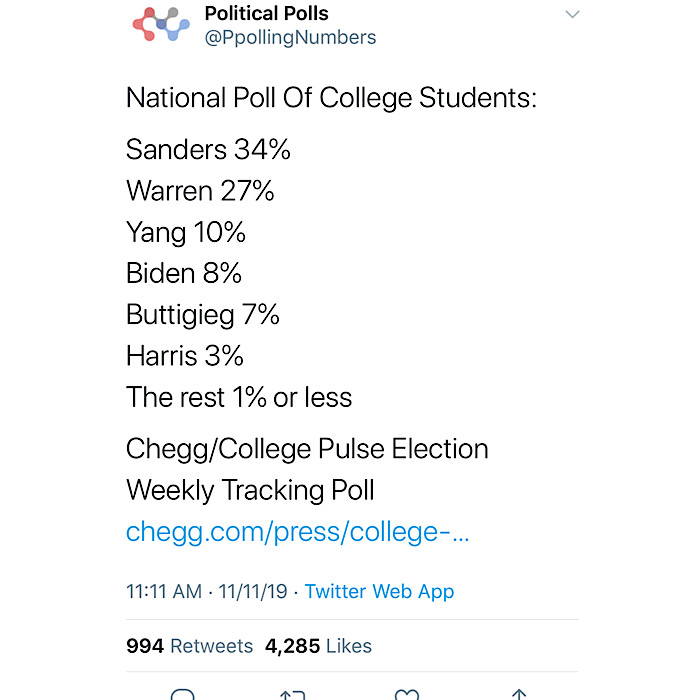Open the Political Polls display name
Viewport: 700px width, 700px height.
pyautogui.click(x=267, y=13)
